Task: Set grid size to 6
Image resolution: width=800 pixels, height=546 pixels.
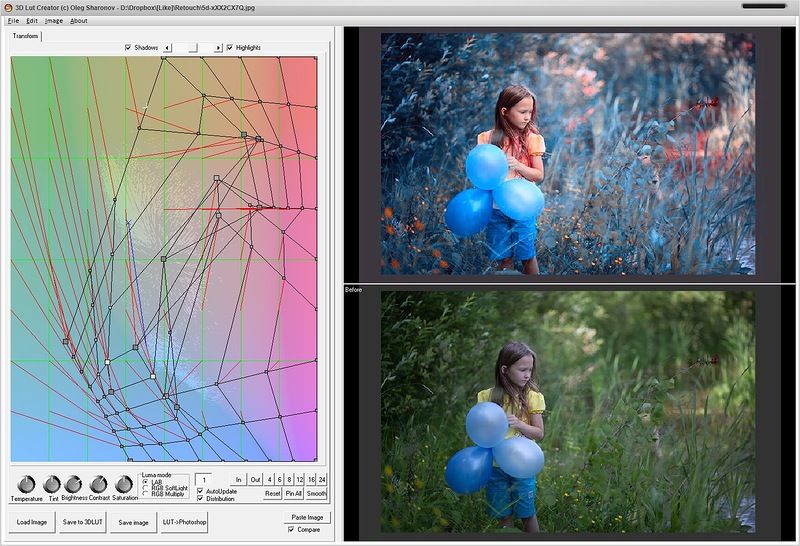Action: click(280, 480)
